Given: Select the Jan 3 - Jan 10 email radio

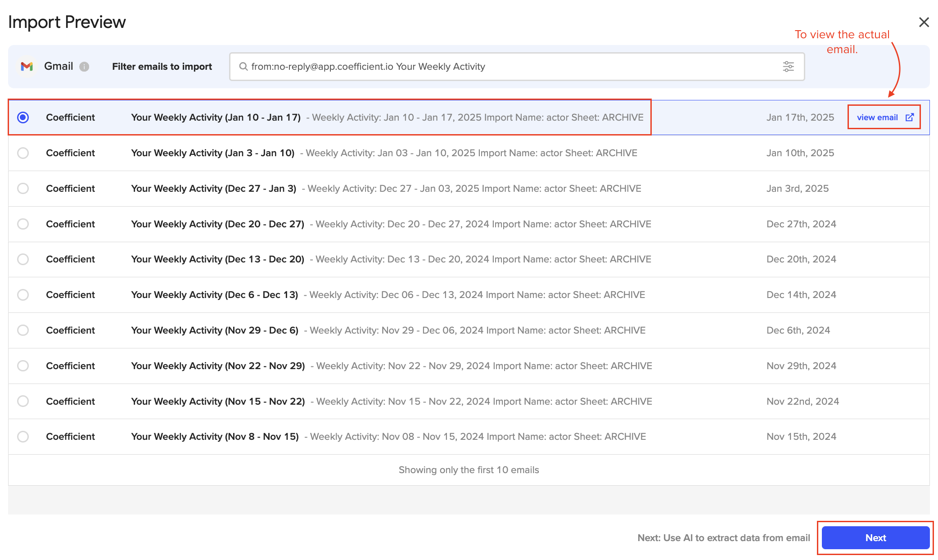Looking at the screenshot, I should point(23,153).
